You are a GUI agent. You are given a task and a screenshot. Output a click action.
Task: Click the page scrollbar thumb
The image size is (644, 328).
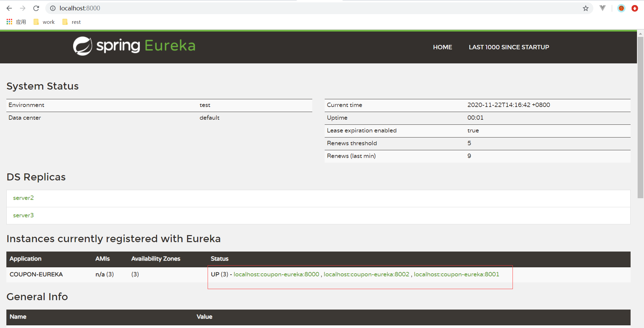[x=640, y=117]
